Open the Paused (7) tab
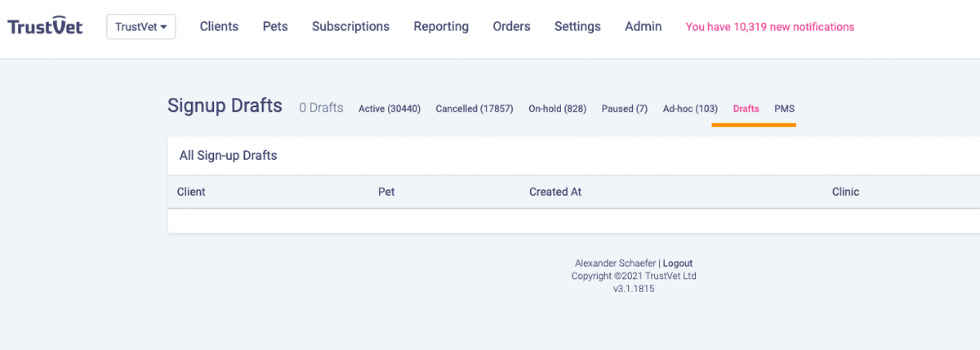The width and height of the screenshot is (980, 350). (625, 109)
